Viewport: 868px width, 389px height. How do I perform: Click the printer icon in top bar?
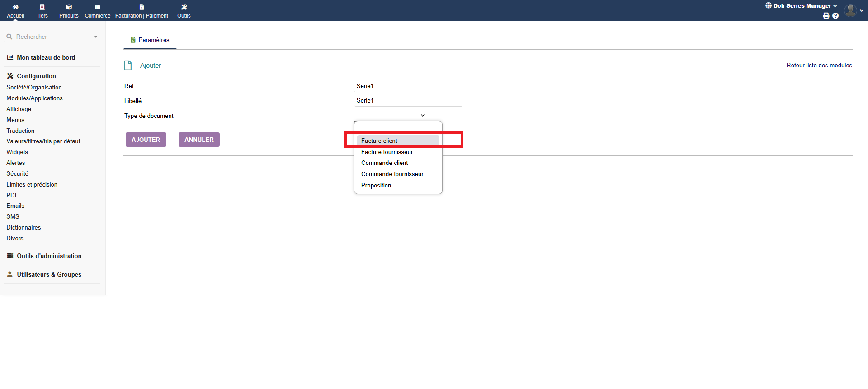click(826, 16)
